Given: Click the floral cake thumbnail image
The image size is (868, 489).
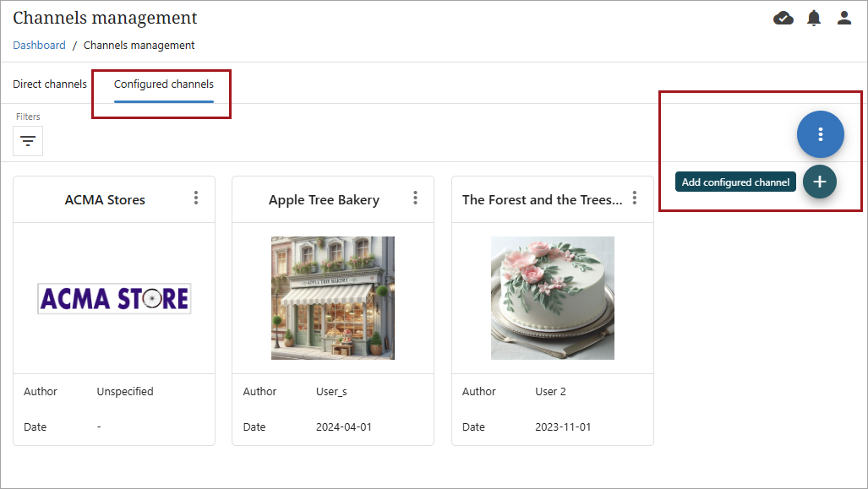Looking at the screenshot, I should coord(553,298).
